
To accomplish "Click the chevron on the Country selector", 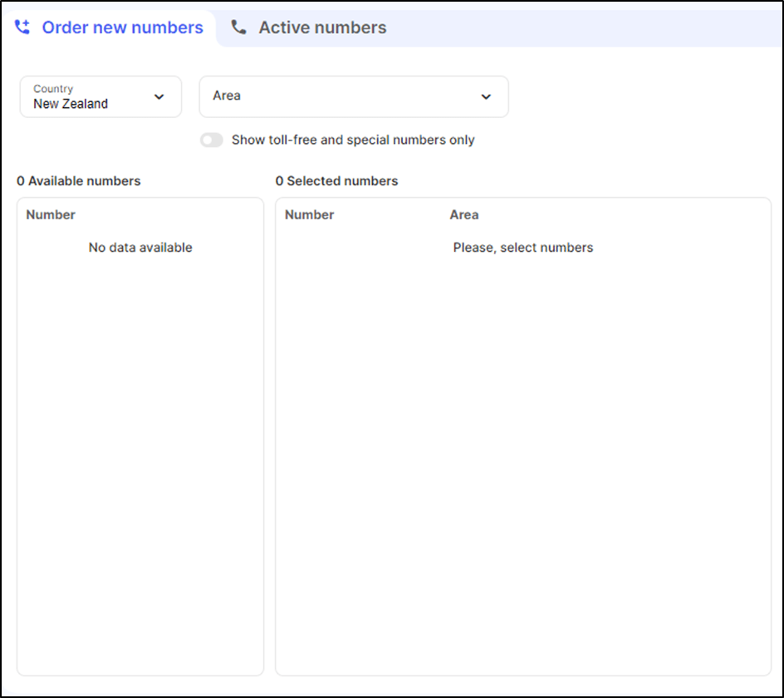I will point(159,96).
